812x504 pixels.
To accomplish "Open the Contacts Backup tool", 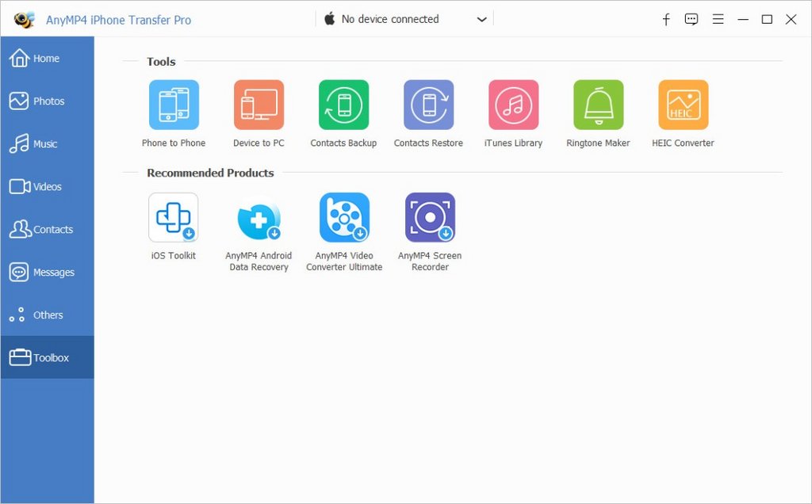I will (343, 105).
